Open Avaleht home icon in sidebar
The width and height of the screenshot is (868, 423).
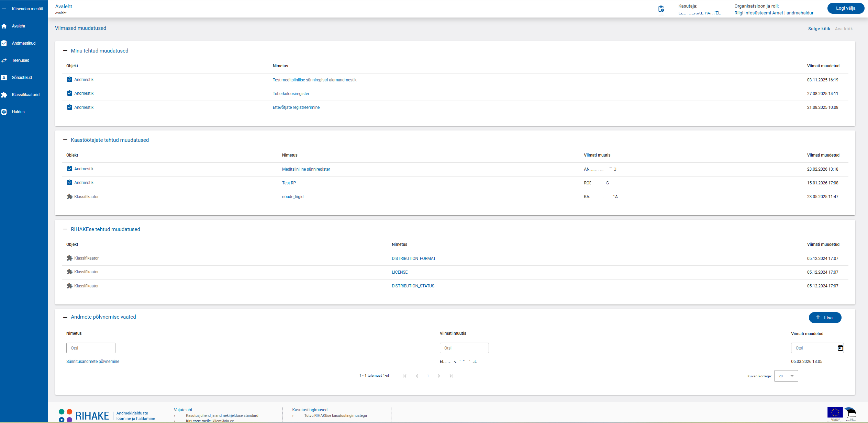click(4, 26)
